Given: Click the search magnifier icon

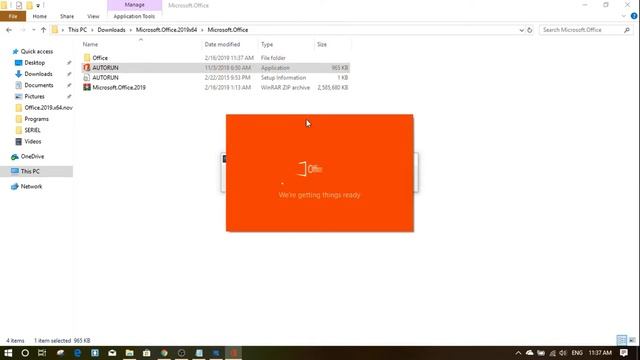Looking at the screenshot, I should pyautogui.click(x=627, y=30).
